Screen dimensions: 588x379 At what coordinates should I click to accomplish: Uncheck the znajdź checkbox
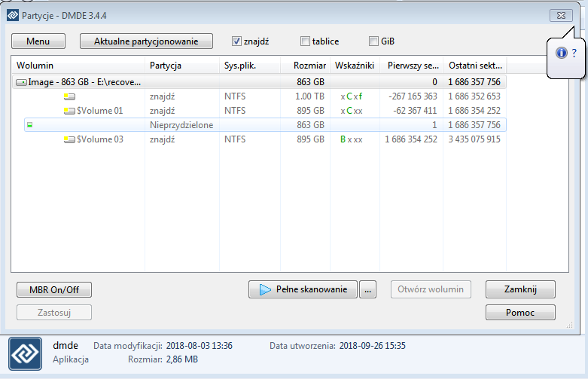click(x=236, y=41)
